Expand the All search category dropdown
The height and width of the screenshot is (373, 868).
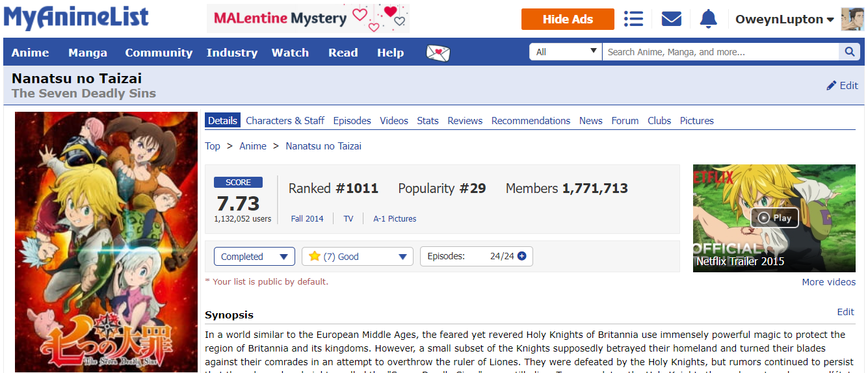tap(566, 52)
